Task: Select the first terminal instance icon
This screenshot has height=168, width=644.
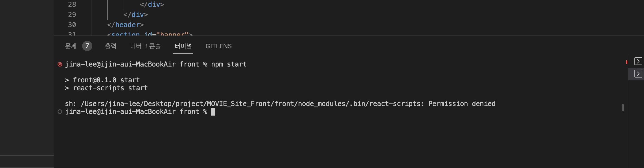Action: pyautogui.click(x=638, y=61)
